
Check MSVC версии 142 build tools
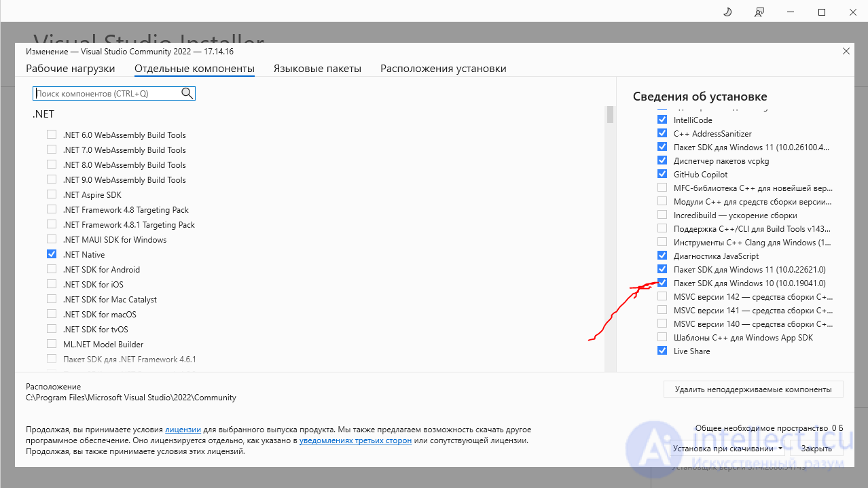coord(662,296)
